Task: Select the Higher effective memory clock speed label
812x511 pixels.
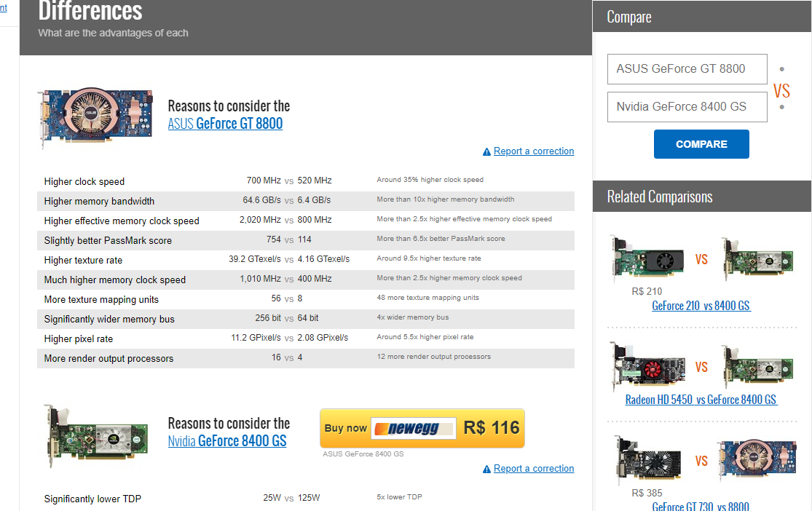Action: pos(122,221)
